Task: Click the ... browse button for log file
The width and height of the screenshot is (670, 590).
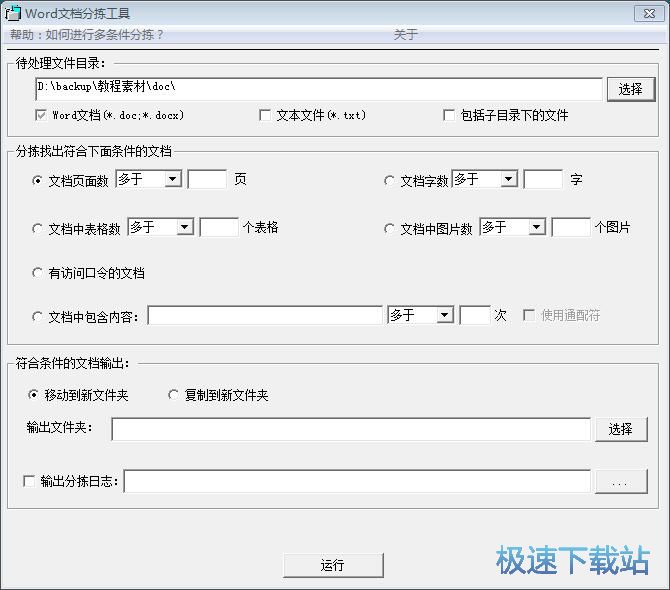Action: tap(621, 481)
